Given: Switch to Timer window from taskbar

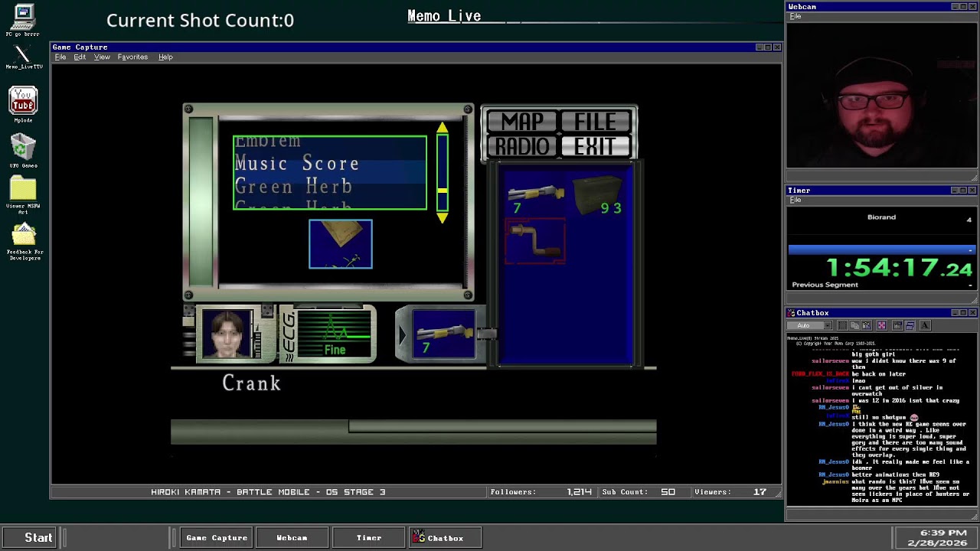Looking at the screenshot, I should tap(368, 538).
